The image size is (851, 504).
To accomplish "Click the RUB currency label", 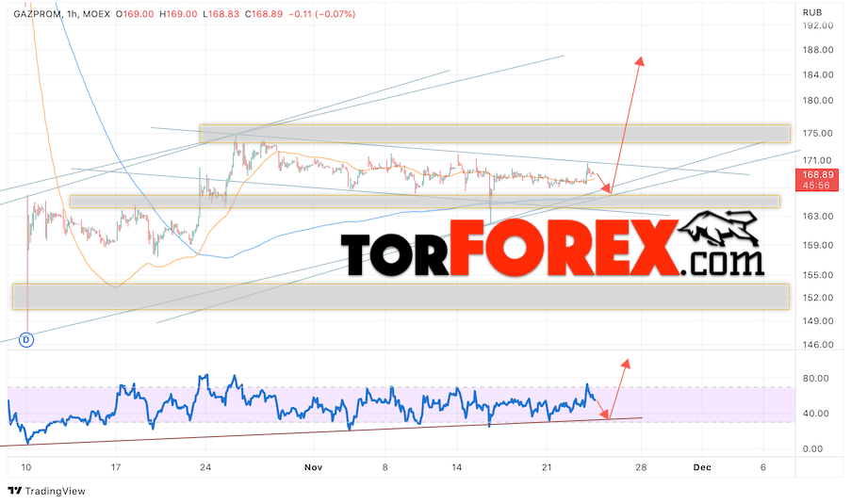I will (x=812, y=12).
